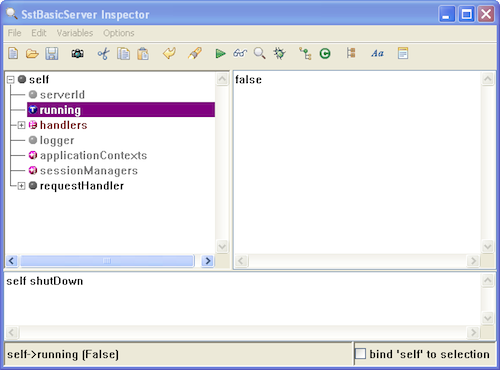Click the tree pane scroll down arrow

222,247
